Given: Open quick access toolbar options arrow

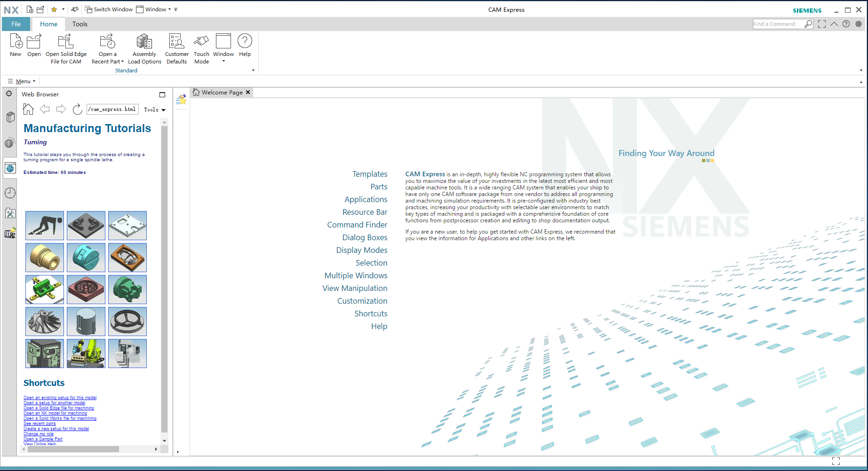Looking at the screenshot, I should click(176, 9).
